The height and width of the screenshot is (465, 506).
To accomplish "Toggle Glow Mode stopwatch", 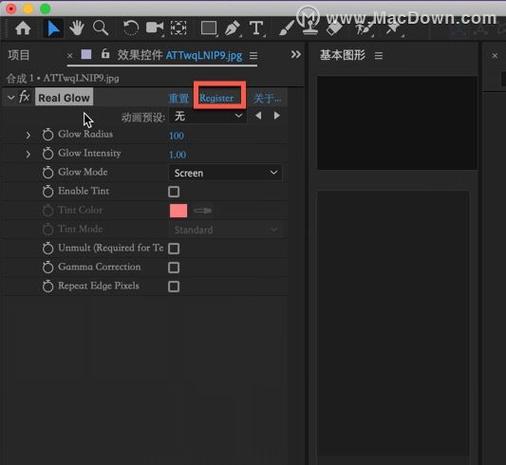I will tap(48, 172).
